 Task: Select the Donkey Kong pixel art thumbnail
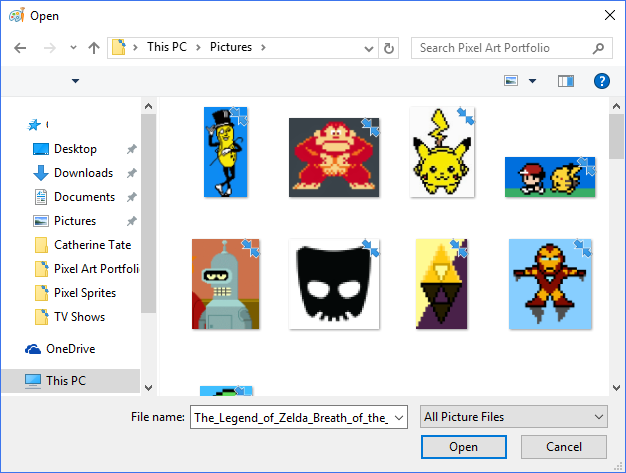point(334,157)
